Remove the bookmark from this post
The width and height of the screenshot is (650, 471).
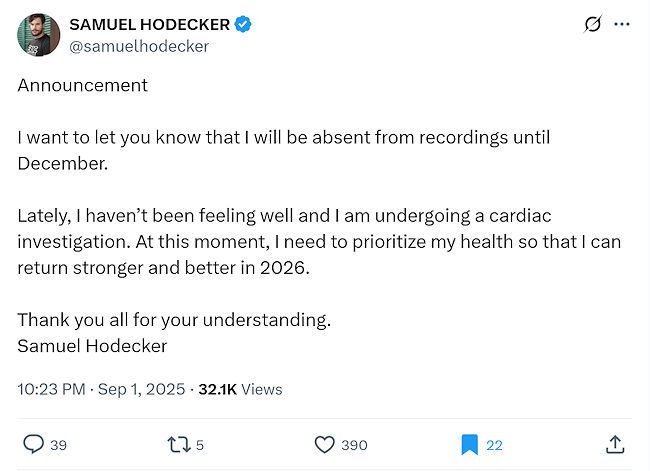pos(469,444)
